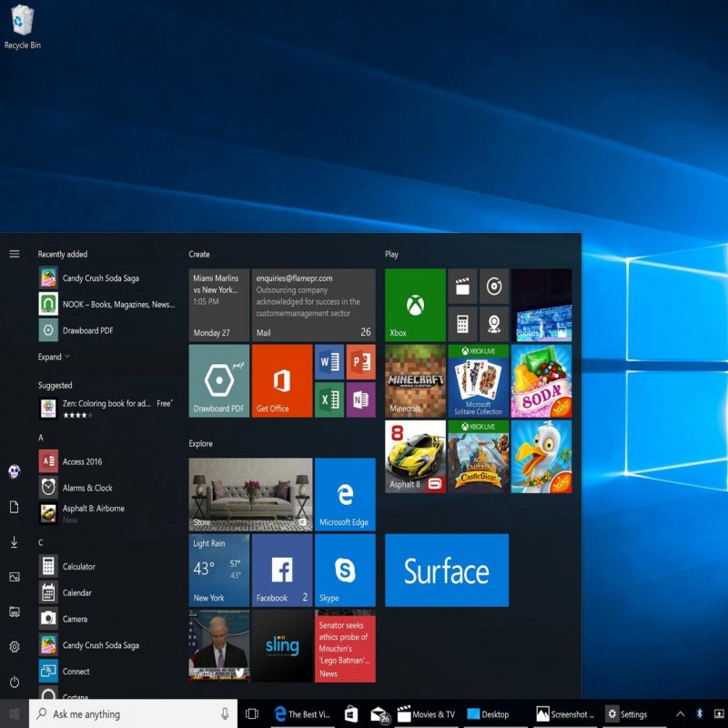Open Alarms & Clock from app list

pos(107,488)
